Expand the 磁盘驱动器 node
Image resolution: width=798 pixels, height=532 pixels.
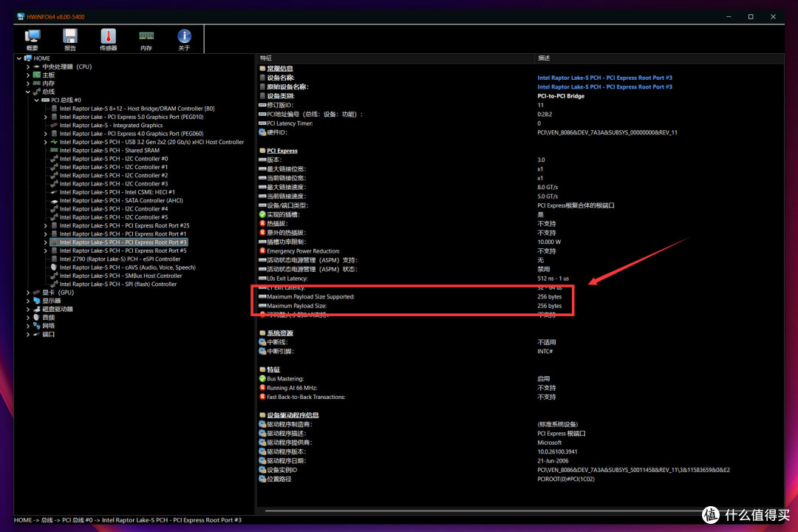click(x=28, y=309)
